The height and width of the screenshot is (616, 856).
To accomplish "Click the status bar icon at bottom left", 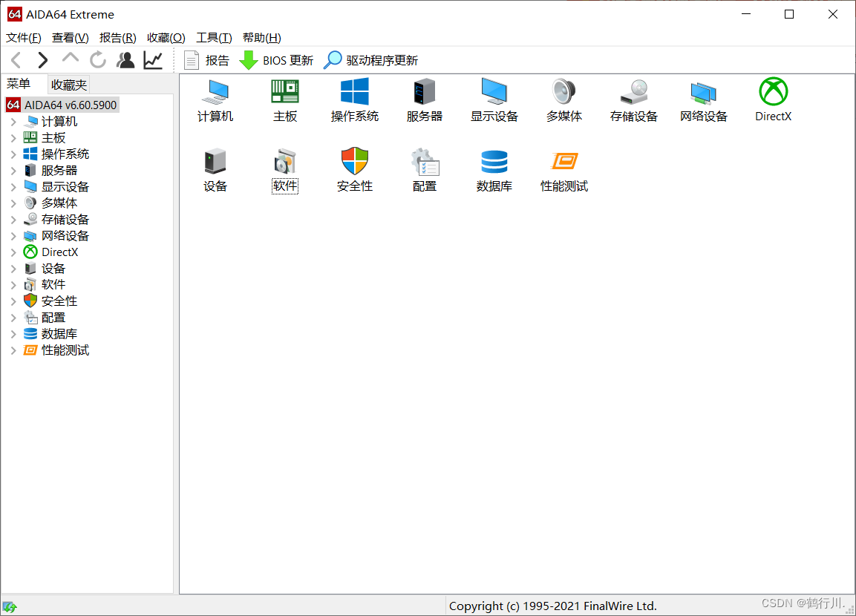I will pyautogui.click(x=10, y=607).
